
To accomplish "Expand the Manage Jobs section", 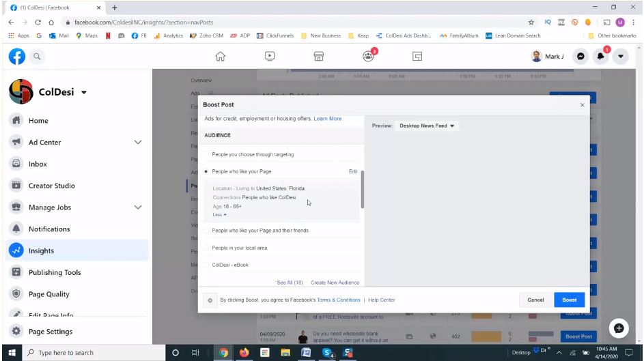I will 138,207.
